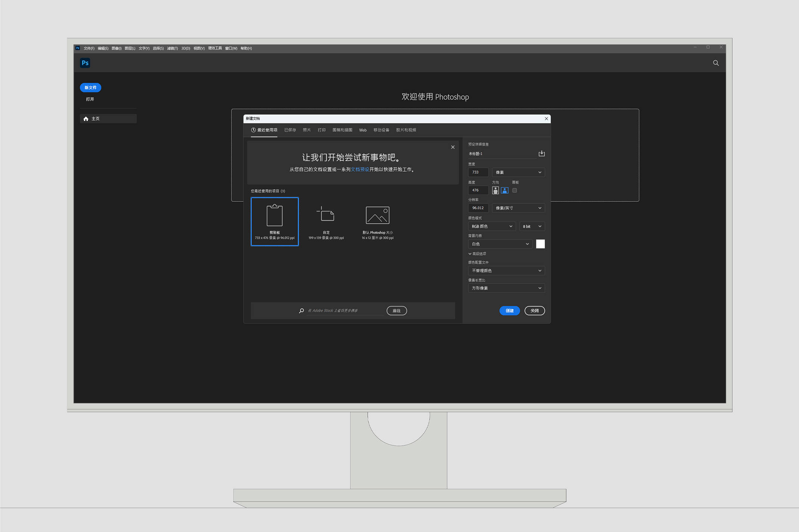The height and width of the screenshot is (532, 799).
Task: Click the width field showing 733
Action: pyautogui.click(x=478, y=172)
